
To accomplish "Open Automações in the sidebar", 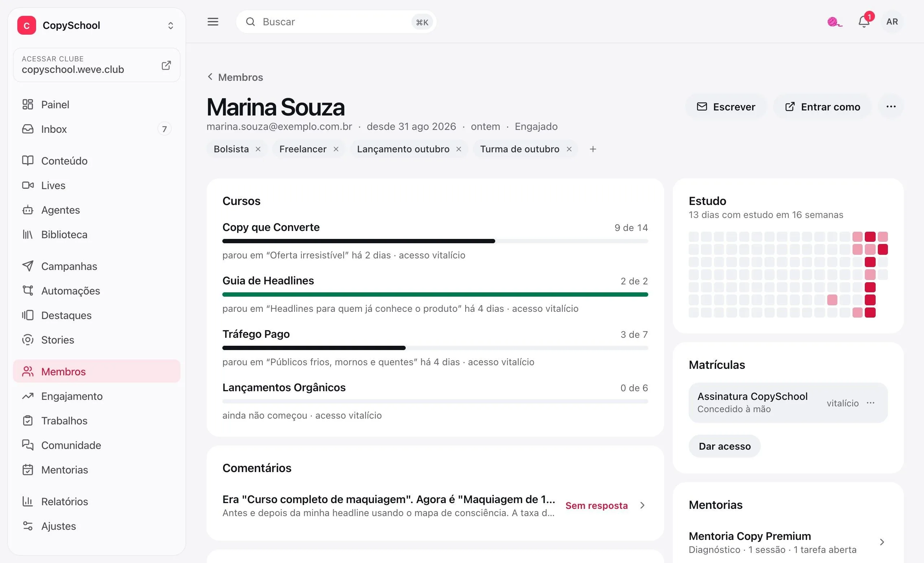I will pos(96,291).
